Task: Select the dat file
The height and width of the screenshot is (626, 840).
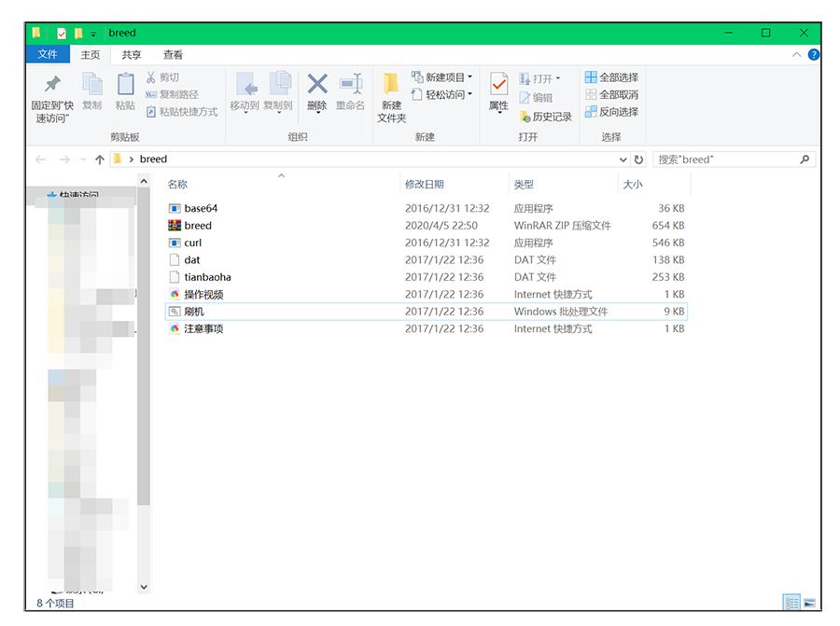Action: (x=426, y=259)
